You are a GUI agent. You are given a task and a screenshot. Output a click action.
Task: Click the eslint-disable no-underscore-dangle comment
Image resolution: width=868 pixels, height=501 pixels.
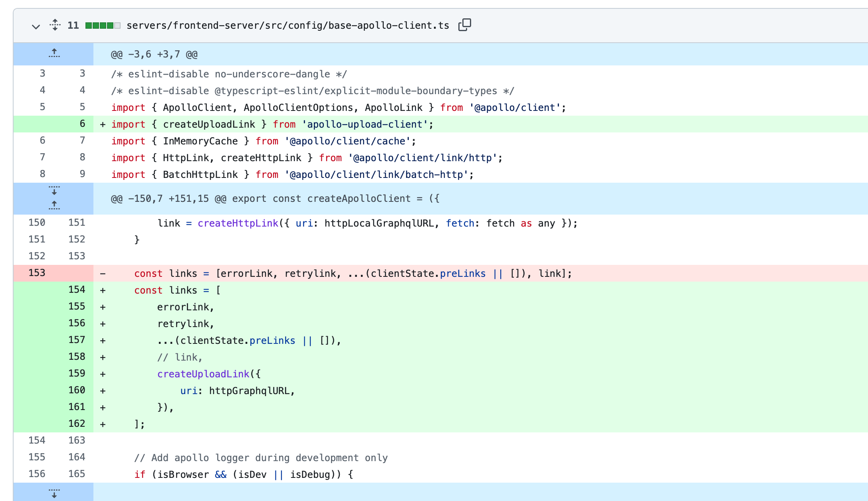(229, 74)
